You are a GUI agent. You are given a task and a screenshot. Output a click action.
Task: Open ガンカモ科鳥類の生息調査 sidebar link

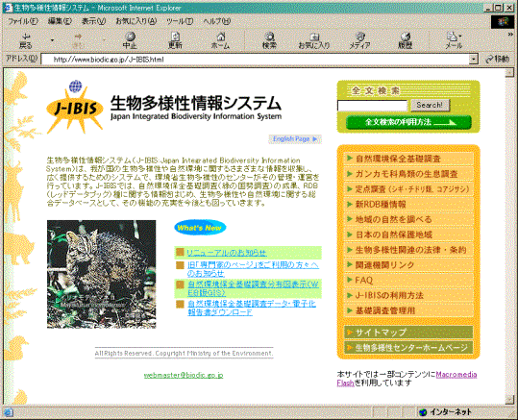(x=408, y=174)
